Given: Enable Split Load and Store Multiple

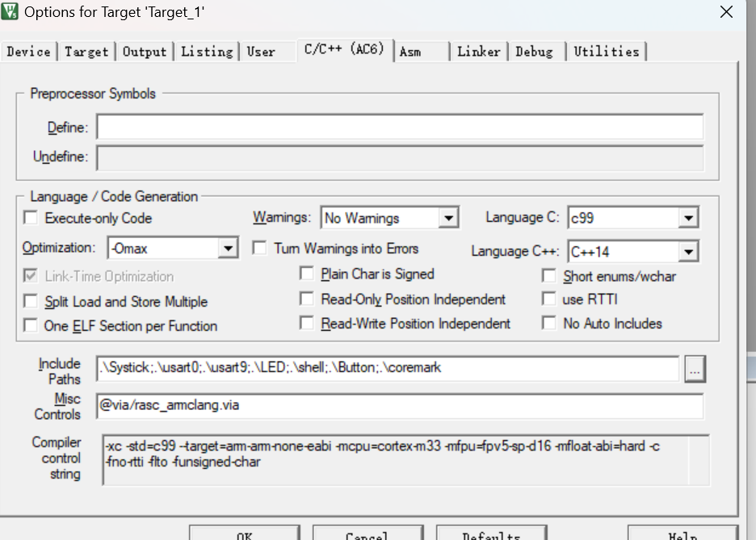Looking at the screenshot, I should click(x=31, y=302).
